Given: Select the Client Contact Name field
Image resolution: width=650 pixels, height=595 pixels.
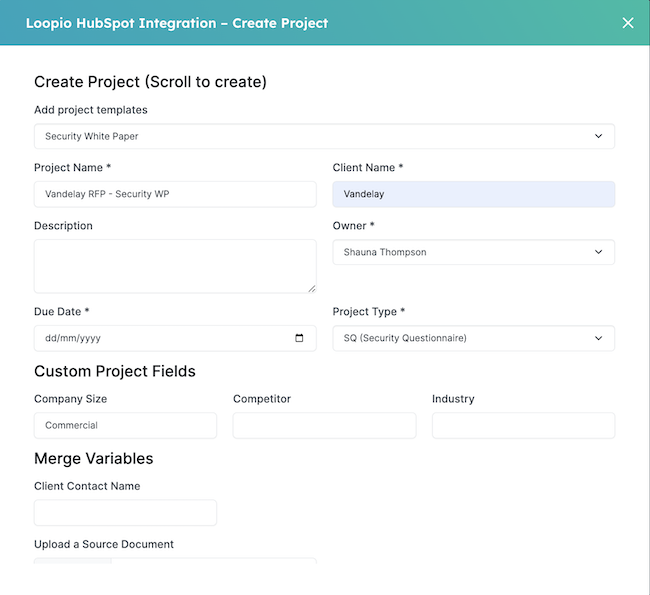Looking at the screenshot, I should click(x=125, y=513).
